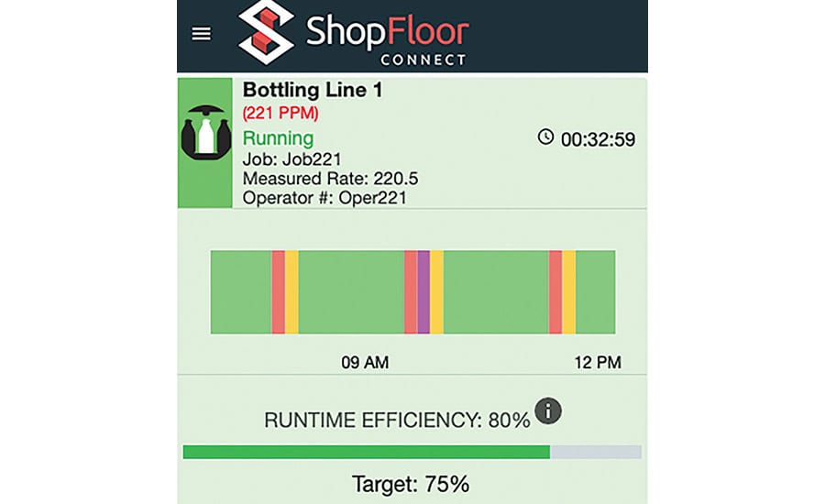Click the green runtime efficiency progress bar
This screenshot has width=825, height=504.
point(366,452)
